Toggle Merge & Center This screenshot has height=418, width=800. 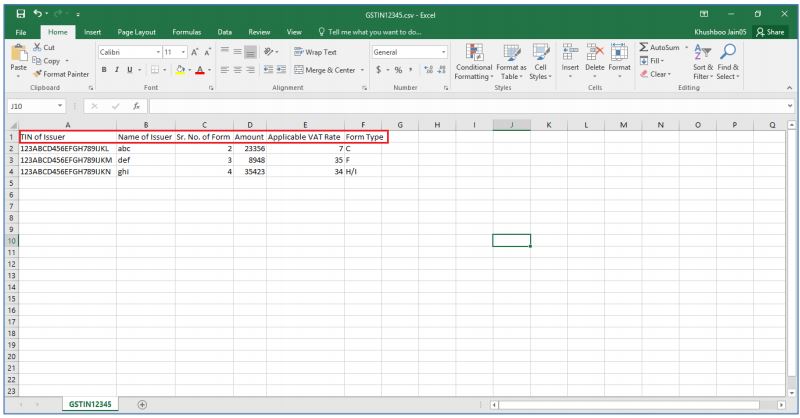point(325,70)
